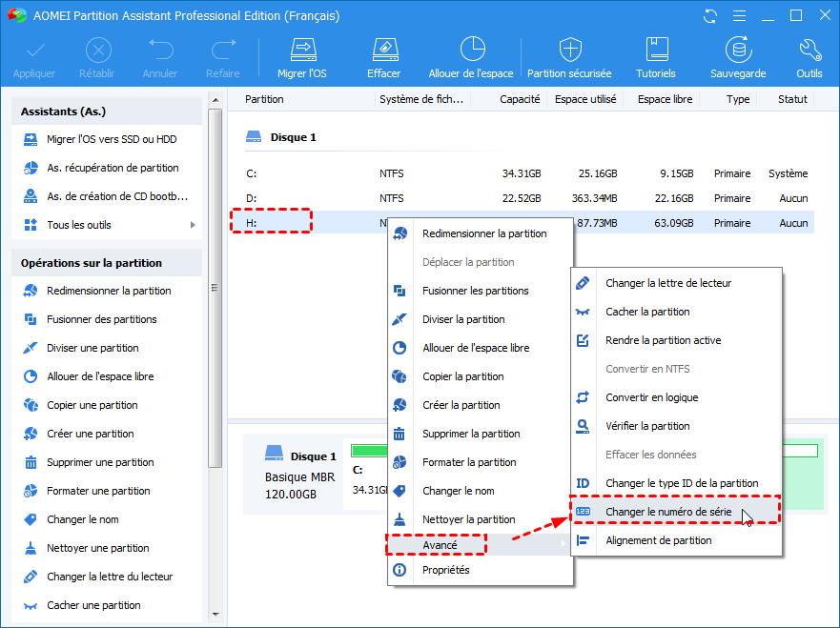Choose Fusionner les partitions in context menu
The width and height of the screenshot is (840, 628).
481,291
